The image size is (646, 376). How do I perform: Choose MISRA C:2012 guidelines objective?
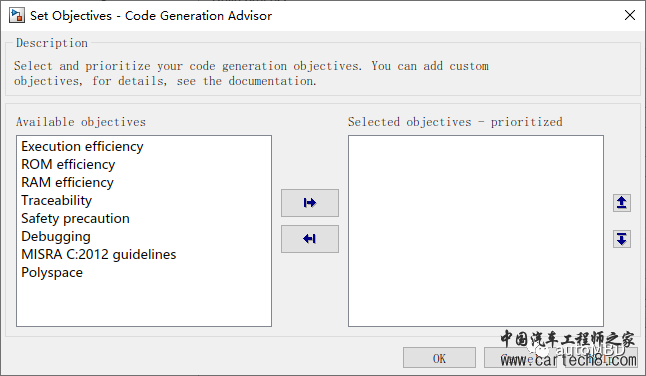point(99,255)
